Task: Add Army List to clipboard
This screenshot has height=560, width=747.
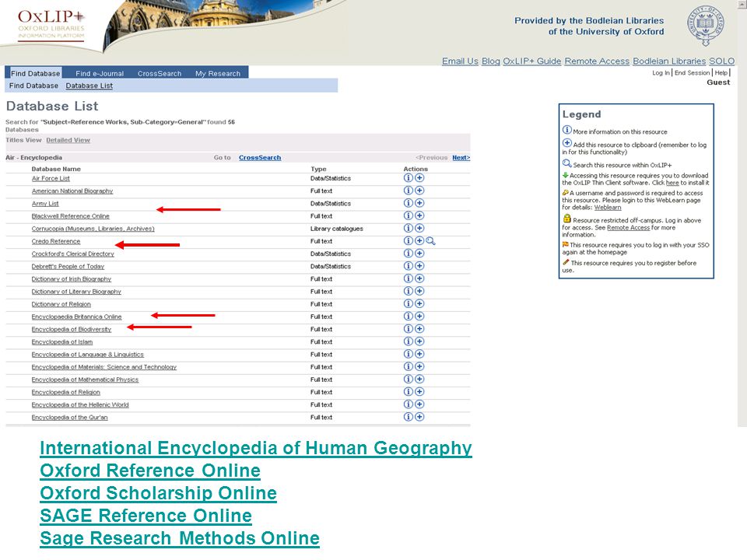Action: tap(419, 203)
